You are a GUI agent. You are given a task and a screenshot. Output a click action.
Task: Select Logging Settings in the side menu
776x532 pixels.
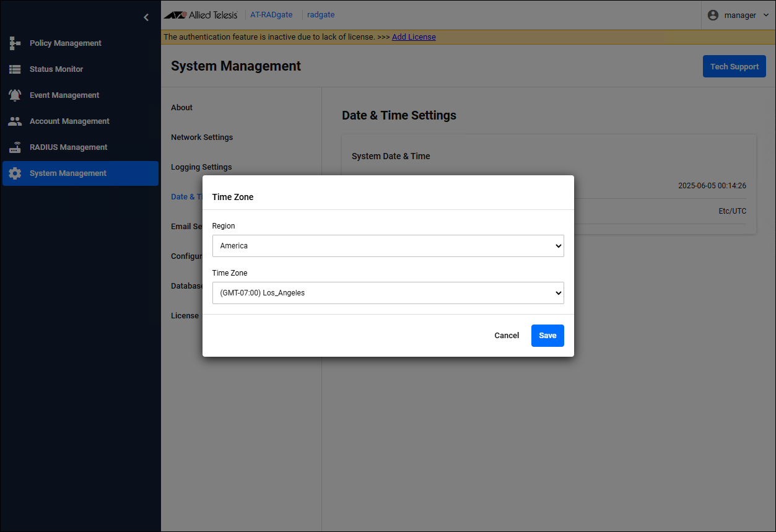click(201, 167)
